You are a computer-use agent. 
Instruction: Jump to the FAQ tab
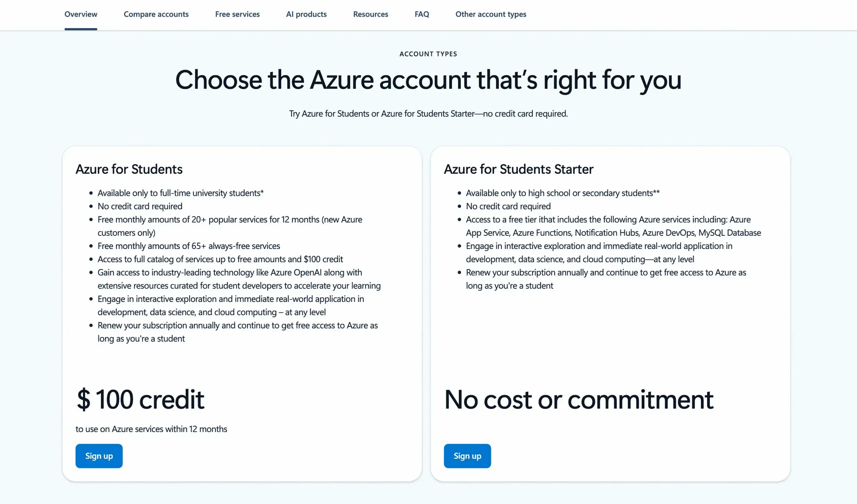[x=422, y=14]
